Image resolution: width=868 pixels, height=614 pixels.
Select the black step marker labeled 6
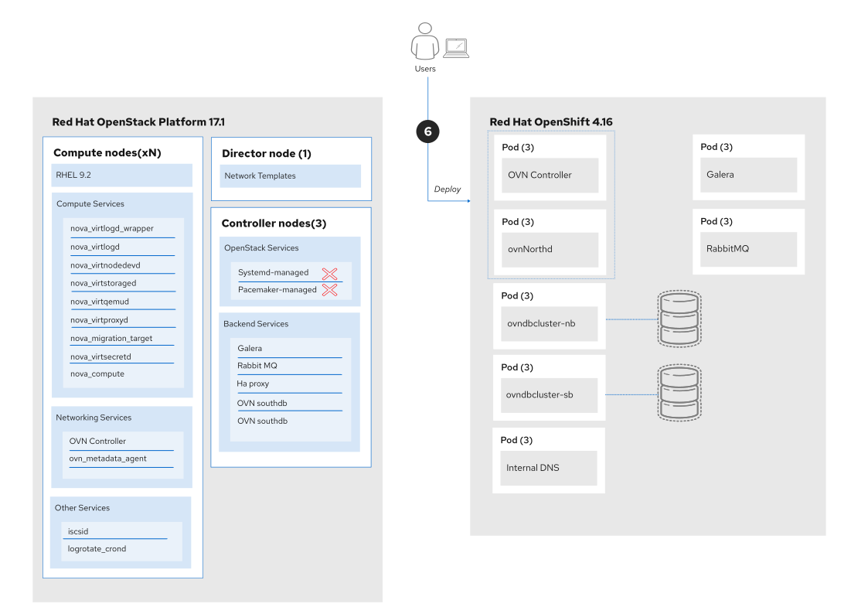click(x=428, y=131)
